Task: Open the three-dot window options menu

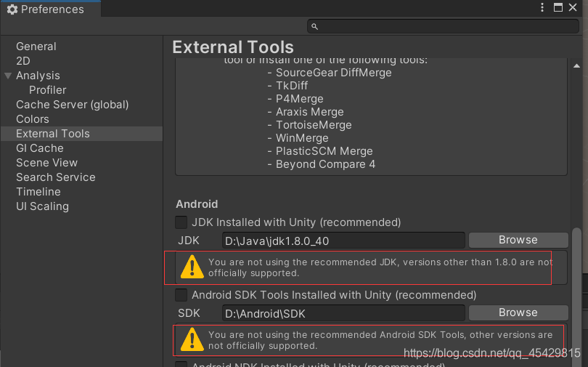Action: (x=542, y=7)
